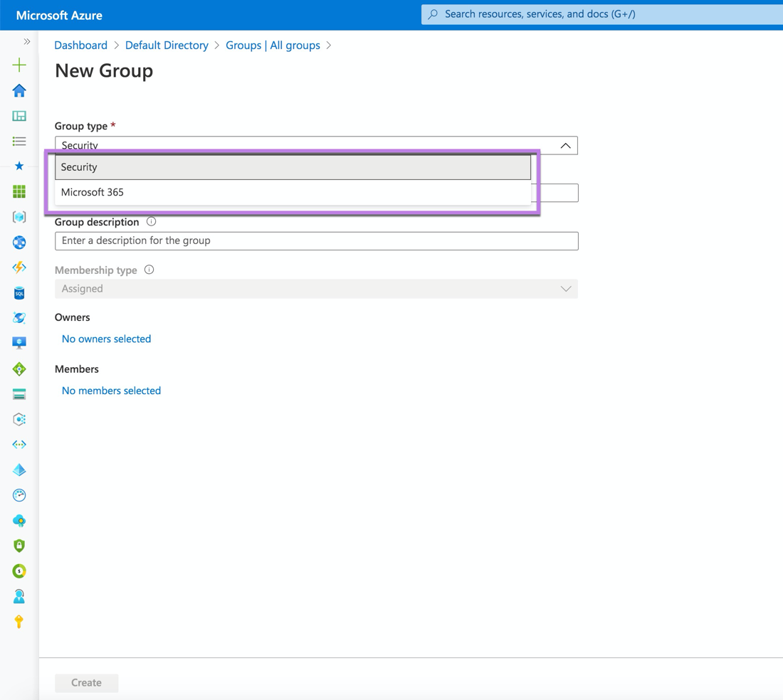This screenshot has width=783, height=700.
Task: Click Dashboard breadcrumb link
Action: click(81, 46)
